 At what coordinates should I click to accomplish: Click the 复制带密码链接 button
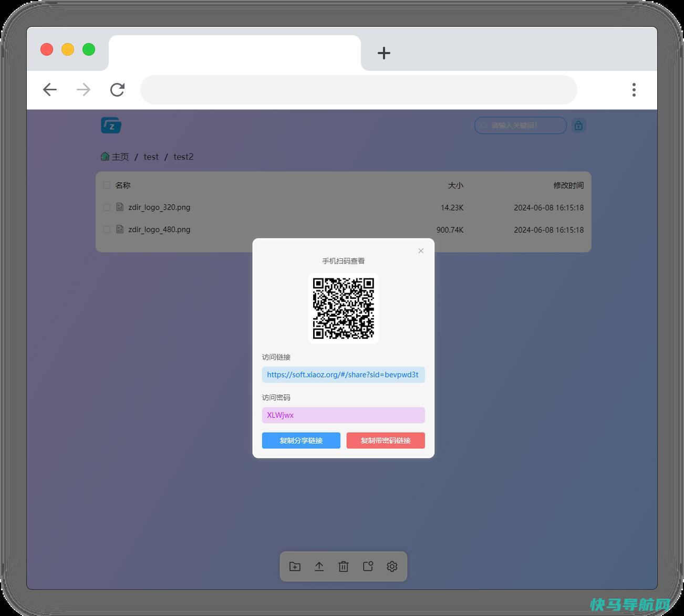(x=386, y=441)
